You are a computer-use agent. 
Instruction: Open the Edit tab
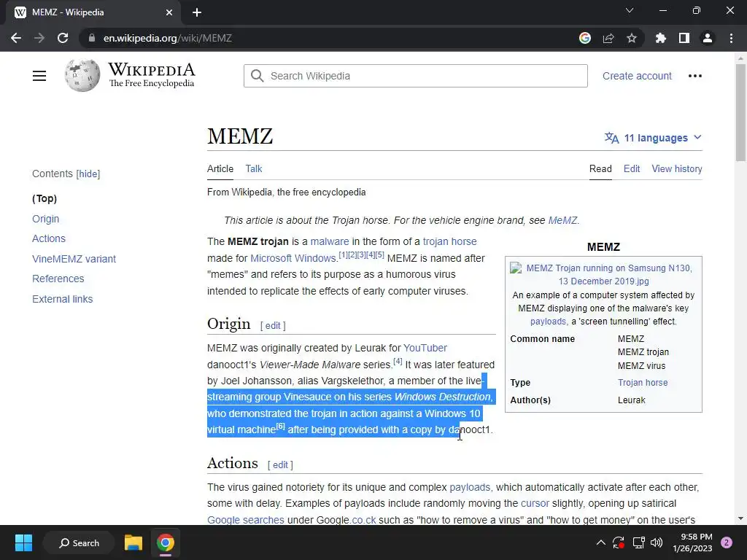pos(632,168)
